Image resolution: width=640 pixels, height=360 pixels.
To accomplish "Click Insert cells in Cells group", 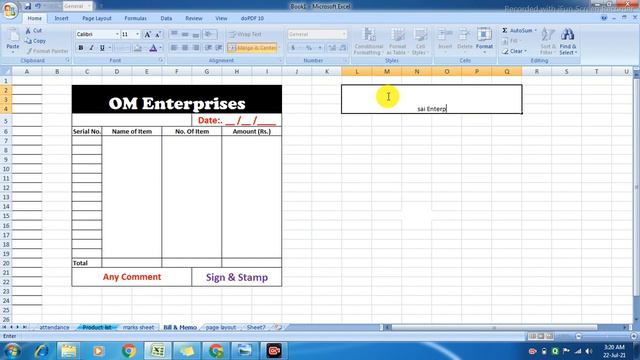I will [x=445, y=41].
